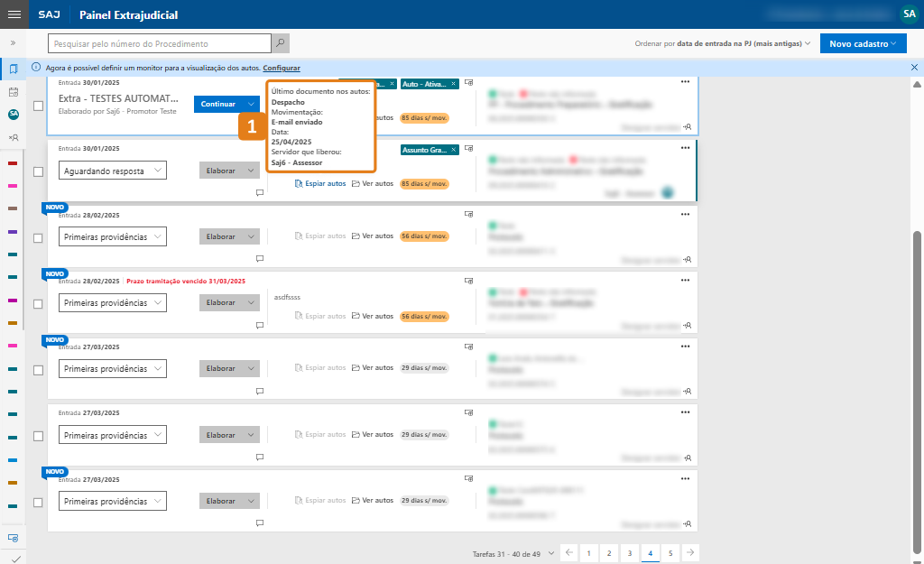Click the Configurar link in banner
Viewport: 924px width, 564px height.
click(x=282, y=68)
